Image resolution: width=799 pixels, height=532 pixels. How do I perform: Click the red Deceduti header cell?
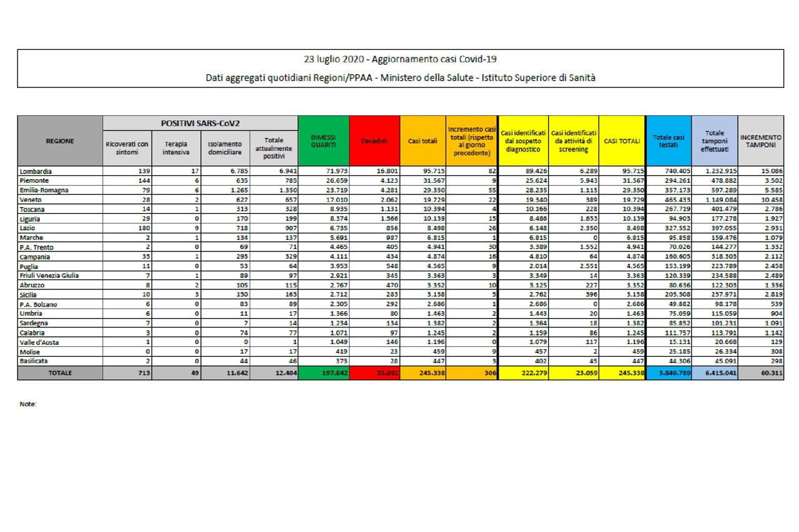[x=375, y=141]
